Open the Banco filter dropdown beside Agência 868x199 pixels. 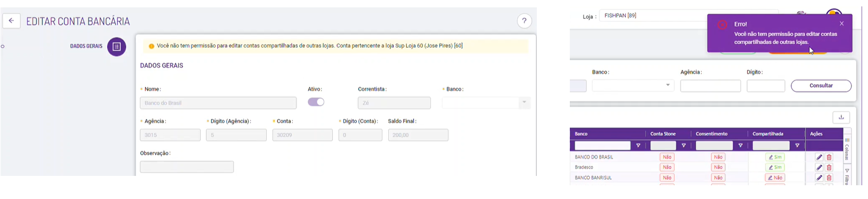coord(633,85)
